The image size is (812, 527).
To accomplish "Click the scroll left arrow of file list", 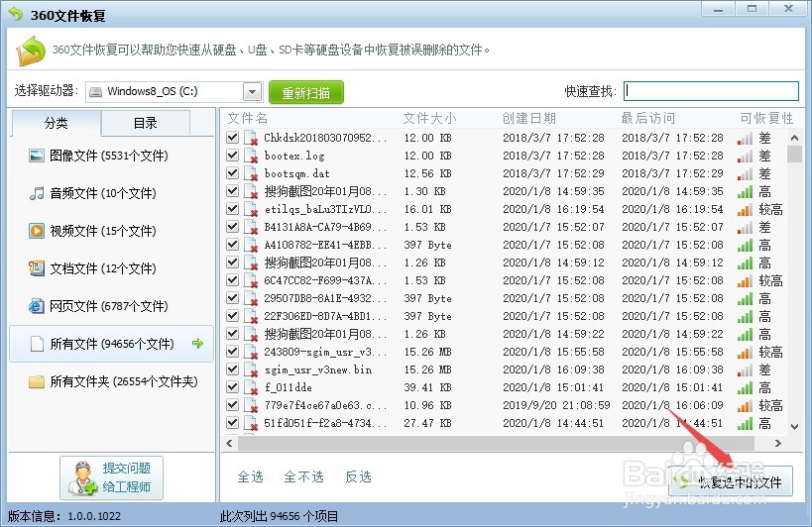I will pos(229,443).
